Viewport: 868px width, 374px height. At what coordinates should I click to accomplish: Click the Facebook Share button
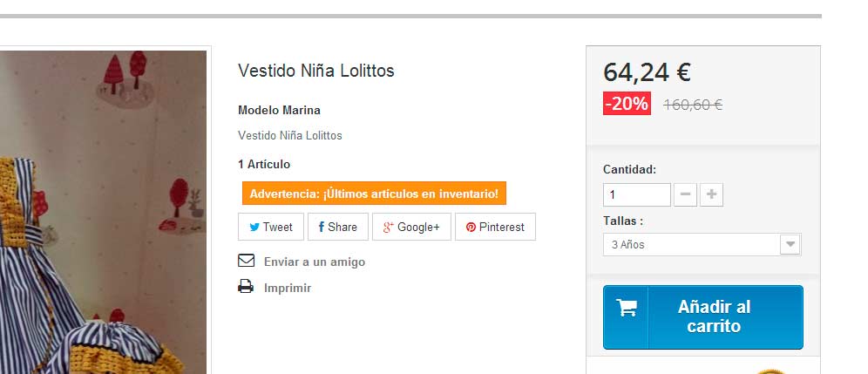click(x=338, y=228)
